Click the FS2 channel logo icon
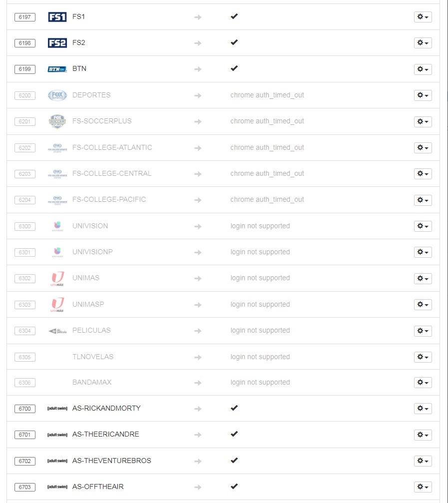Image resolution: width=448 pixels, height=503 pixels. tap(57, 43)
